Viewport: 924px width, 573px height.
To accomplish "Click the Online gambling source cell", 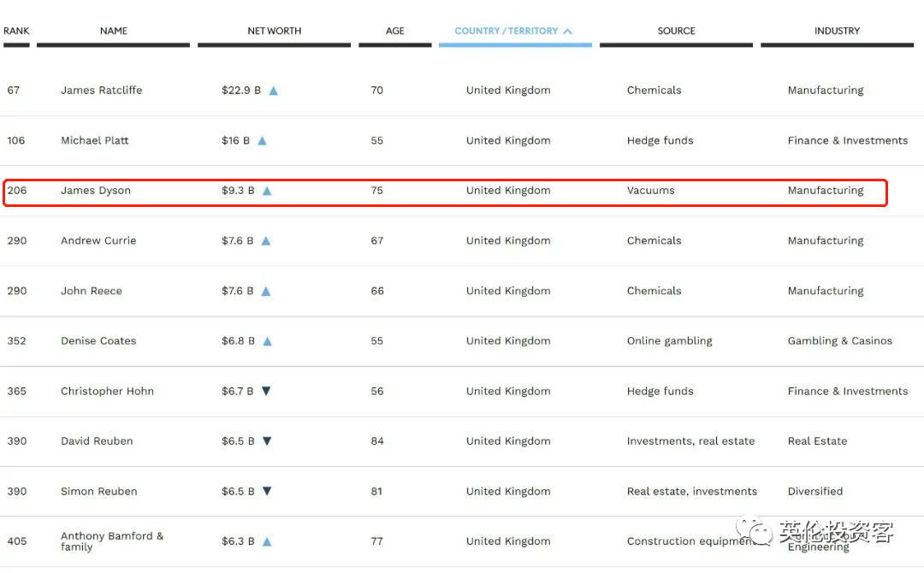I will coord(669,341).
